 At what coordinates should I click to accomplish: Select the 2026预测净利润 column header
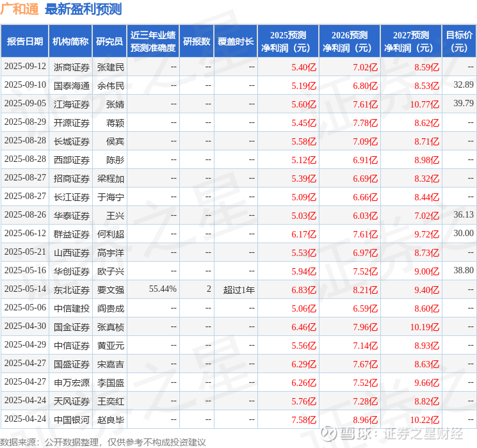pyautogui.click(x=350, y=42)
